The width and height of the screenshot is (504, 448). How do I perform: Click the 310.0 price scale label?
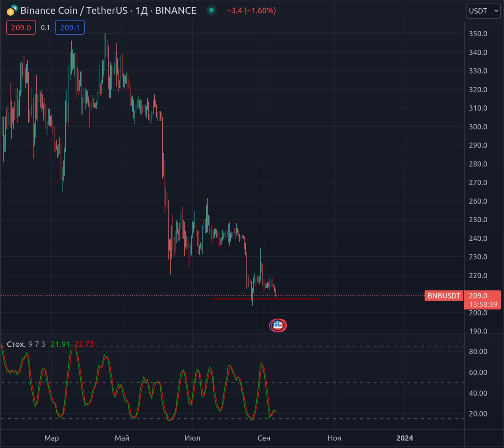[x=478, y=108]
